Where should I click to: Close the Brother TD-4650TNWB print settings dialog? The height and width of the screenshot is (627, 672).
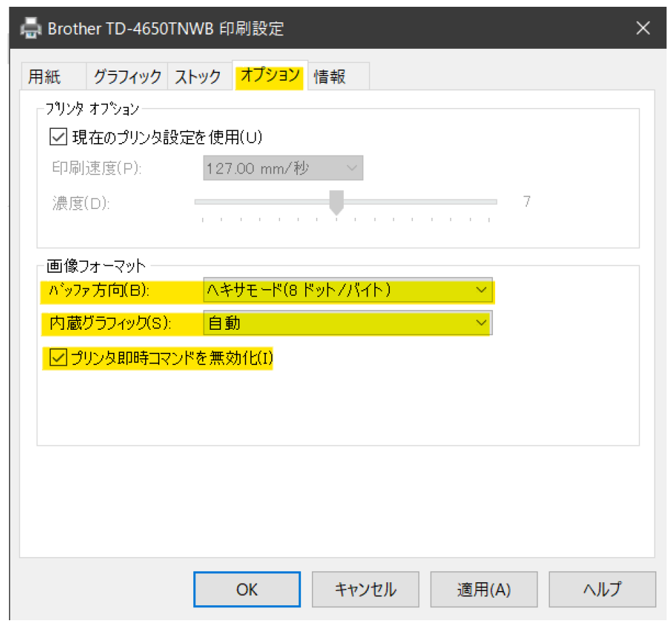coord(643,28)
